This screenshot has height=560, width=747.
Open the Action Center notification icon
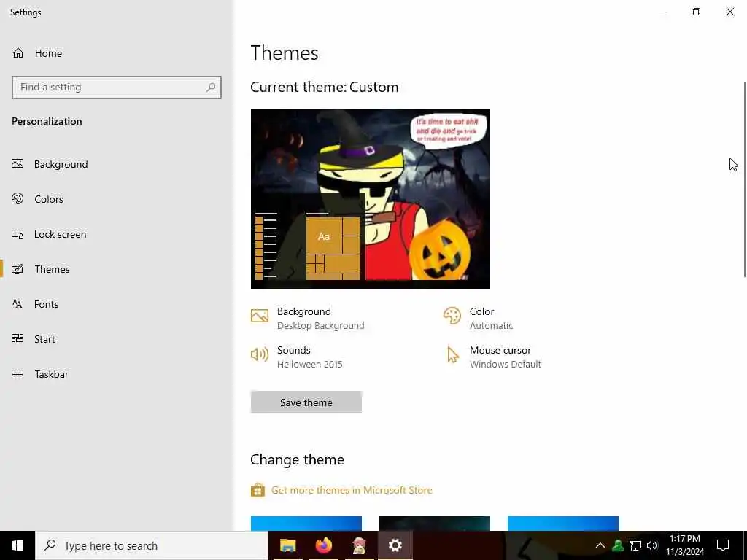click(x=723, y=545)
